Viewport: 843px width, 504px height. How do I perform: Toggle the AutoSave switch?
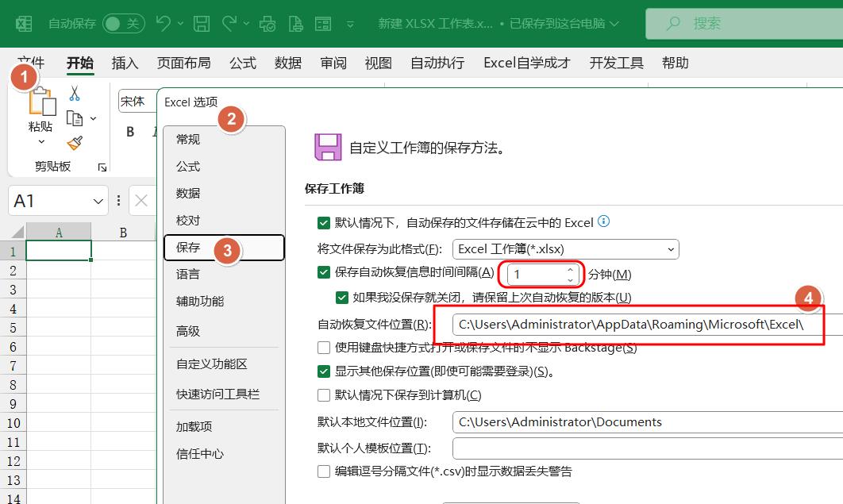[x=124, y=24]
